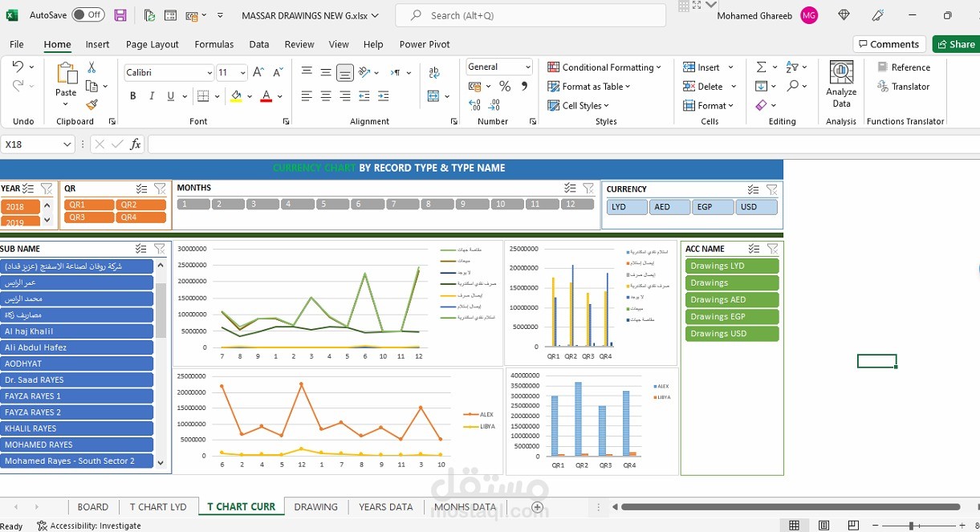Apply the Percent Style format
The height and width of the screenshot is (532, 980).
click(505, 86)
